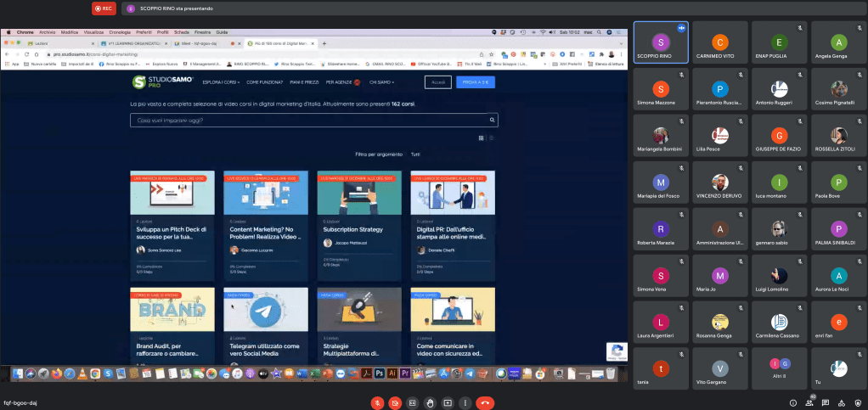The width and height of the screenshot is (868, 410).
Task: Click the Accedi login button
Action: point(437,82)
